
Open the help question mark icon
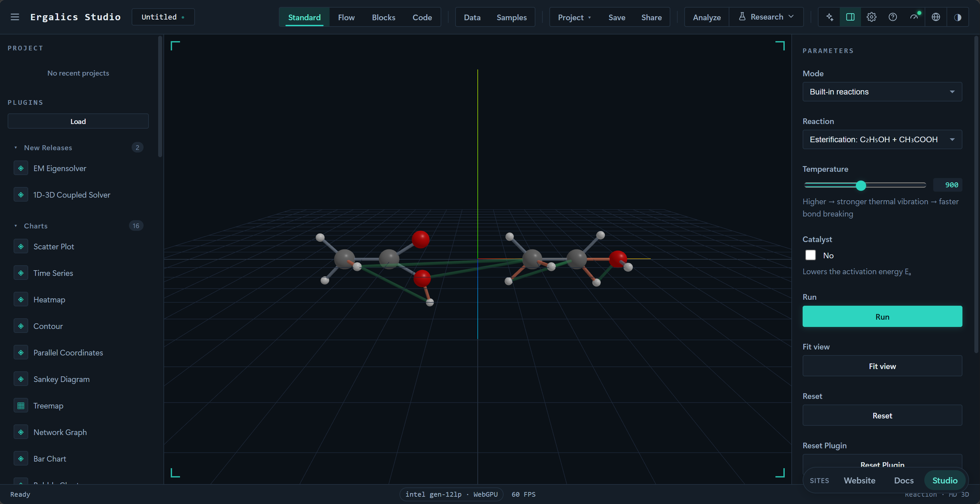pos(893,17)
